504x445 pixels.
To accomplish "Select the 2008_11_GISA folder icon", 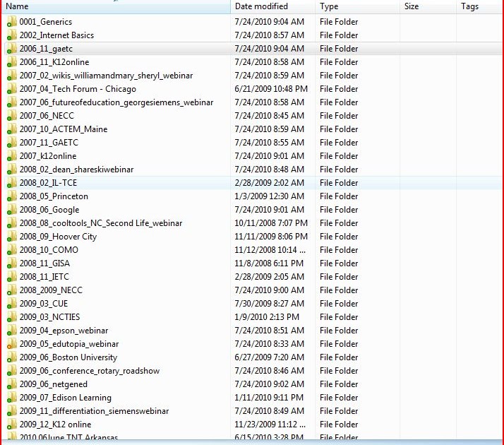I will [12, 263].
